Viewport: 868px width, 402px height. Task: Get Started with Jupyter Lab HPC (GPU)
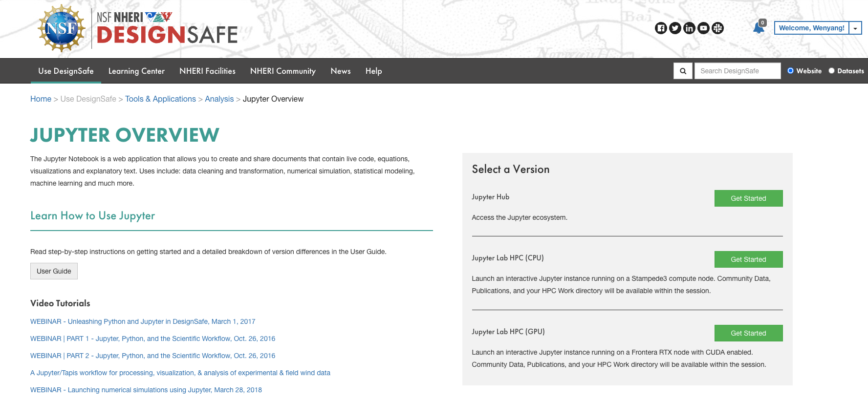[748, 333]
